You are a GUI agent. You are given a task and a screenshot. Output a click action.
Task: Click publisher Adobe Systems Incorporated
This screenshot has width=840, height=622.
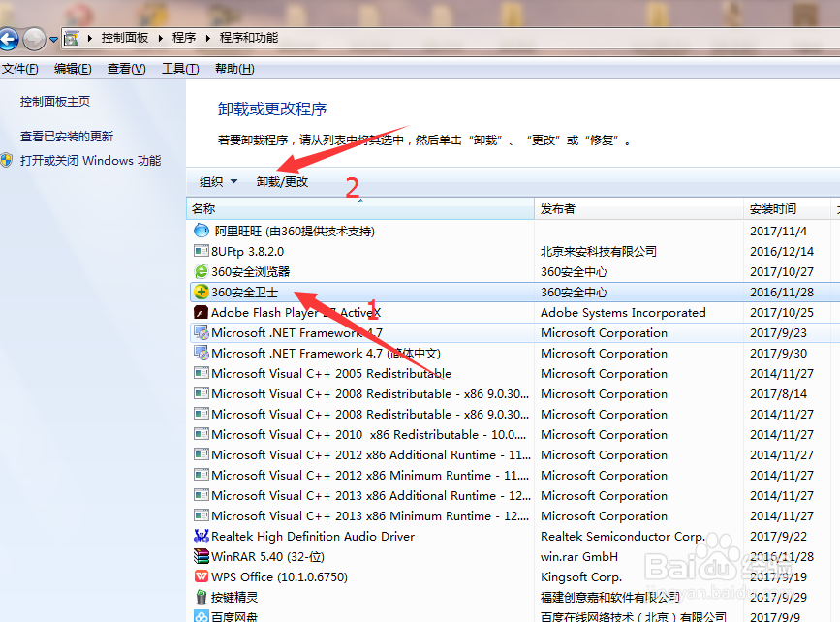pyautogui.click(x=623, y=312)
